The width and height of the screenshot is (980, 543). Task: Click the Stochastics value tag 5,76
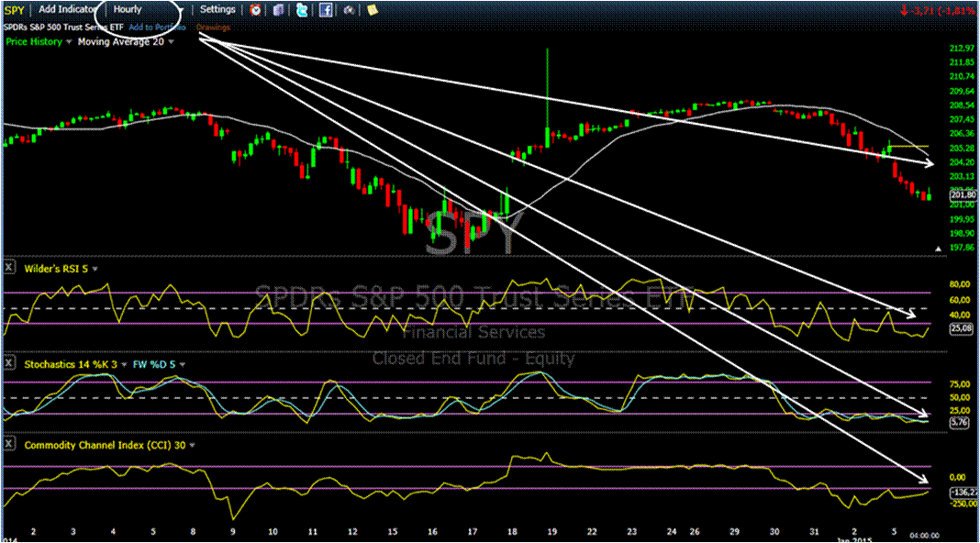point(960,423)
